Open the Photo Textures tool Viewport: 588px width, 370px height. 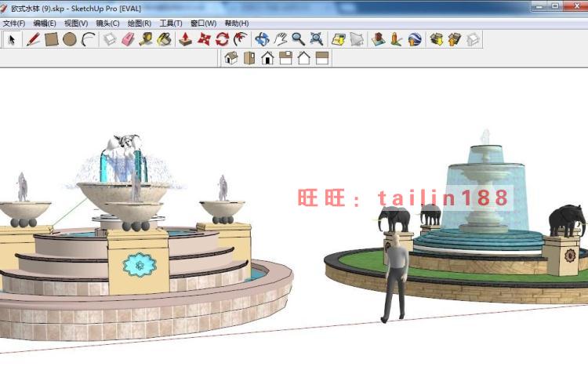(396, 39)
